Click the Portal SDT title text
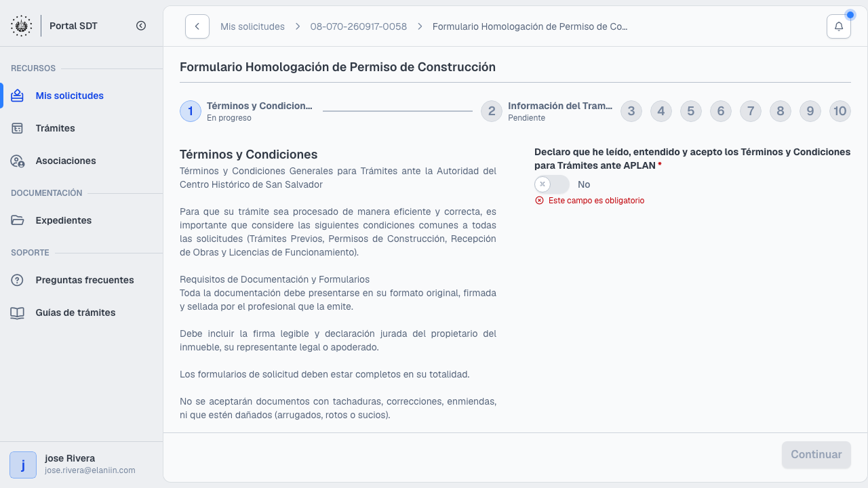Image resolution: width=868 pixels, height=488 pixels. (73, 26)
